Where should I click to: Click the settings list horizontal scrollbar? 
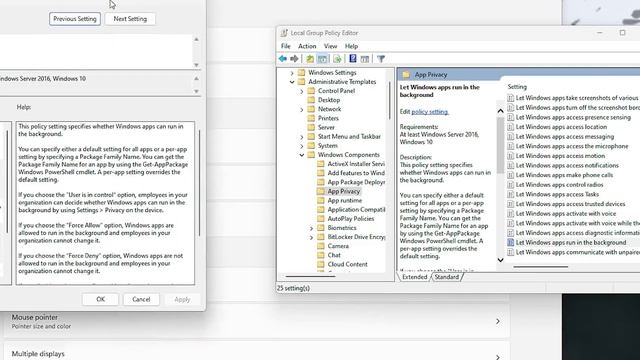coord(540,267)
